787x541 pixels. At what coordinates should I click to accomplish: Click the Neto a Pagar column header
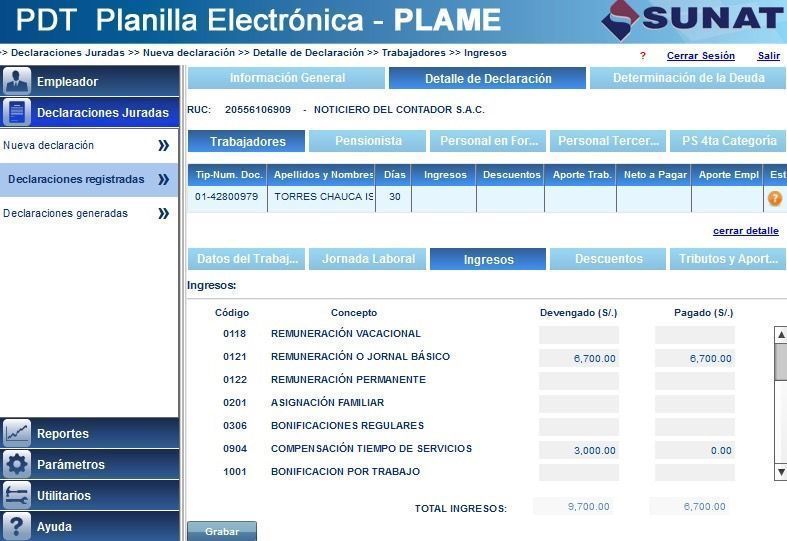point(654,175)
